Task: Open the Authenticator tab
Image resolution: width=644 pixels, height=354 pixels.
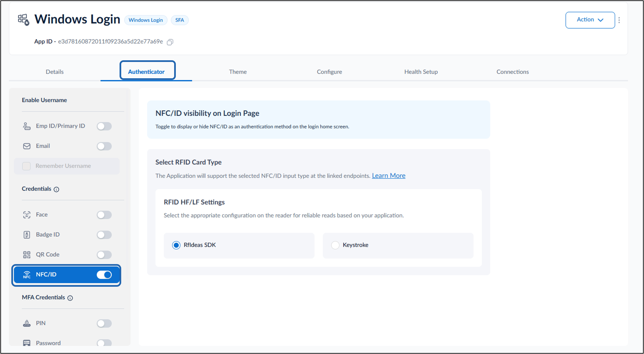Action: coord(146,72)
